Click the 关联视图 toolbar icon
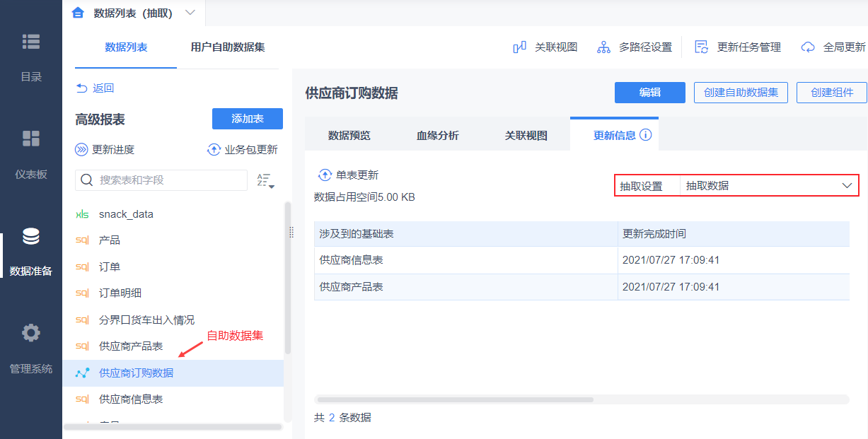Image resolution: width=868 pixels, height=439 pixels. tap(520, 47)
